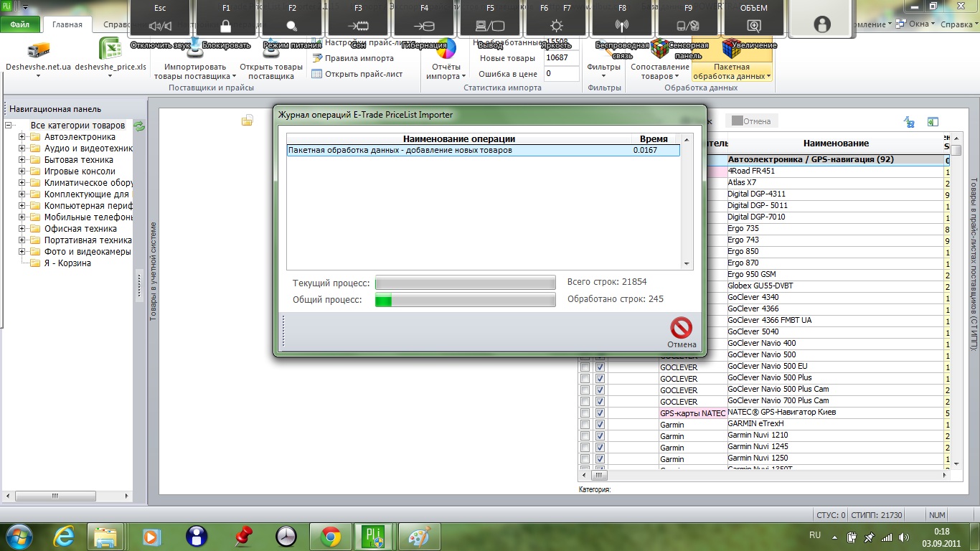The image size is (980, 551).
Task: Open Google Chrome from the taskbar
Action: tap(331, 536)
